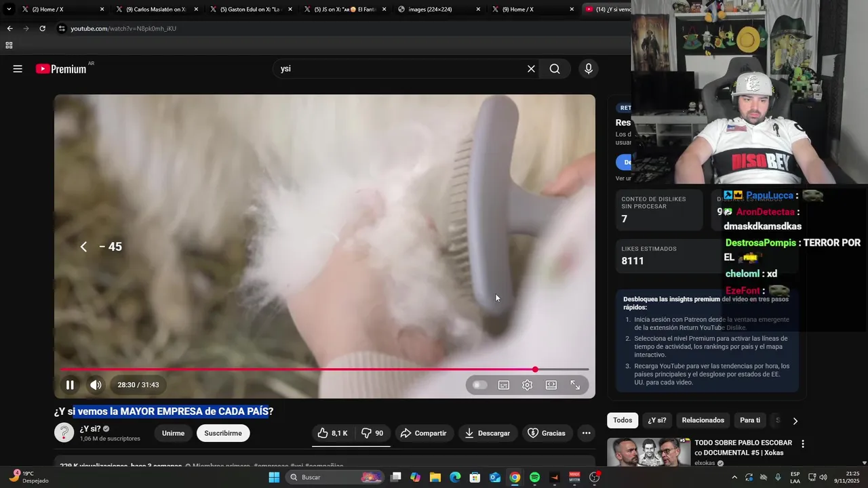Image resolution: width=868 pixels, height=488 pixels.
Task: Open more actions three-dot menu
Action: click(x=587, y=433)
